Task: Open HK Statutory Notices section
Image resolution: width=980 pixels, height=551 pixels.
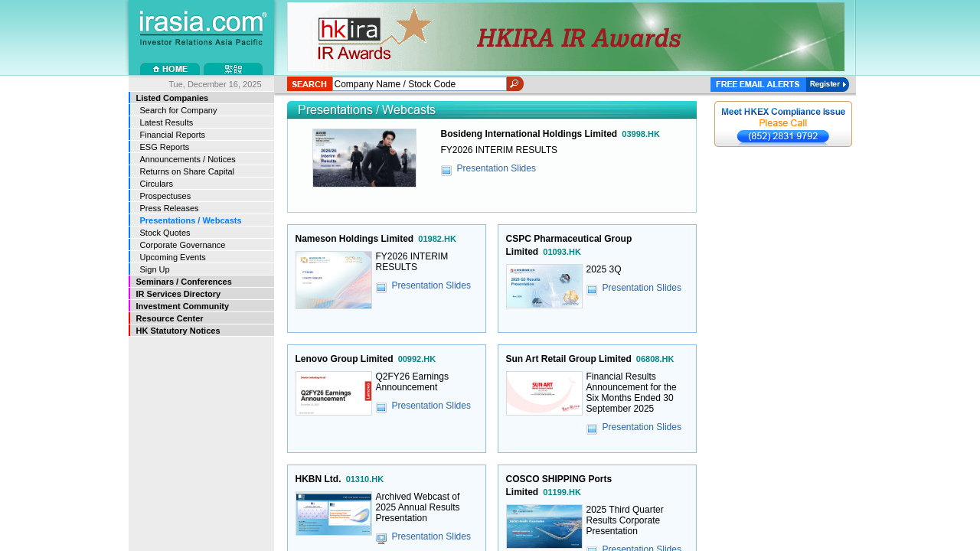Action: click(201, 331)
